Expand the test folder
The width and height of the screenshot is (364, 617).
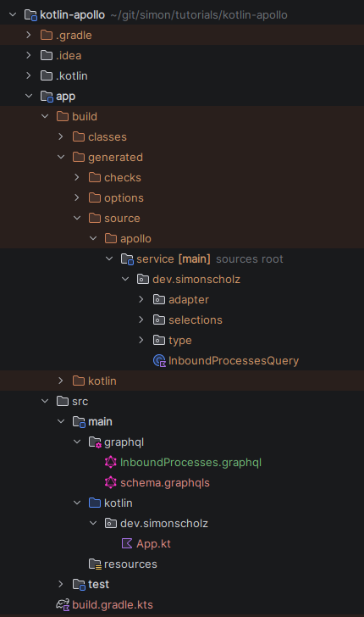(x=61, y=584)
